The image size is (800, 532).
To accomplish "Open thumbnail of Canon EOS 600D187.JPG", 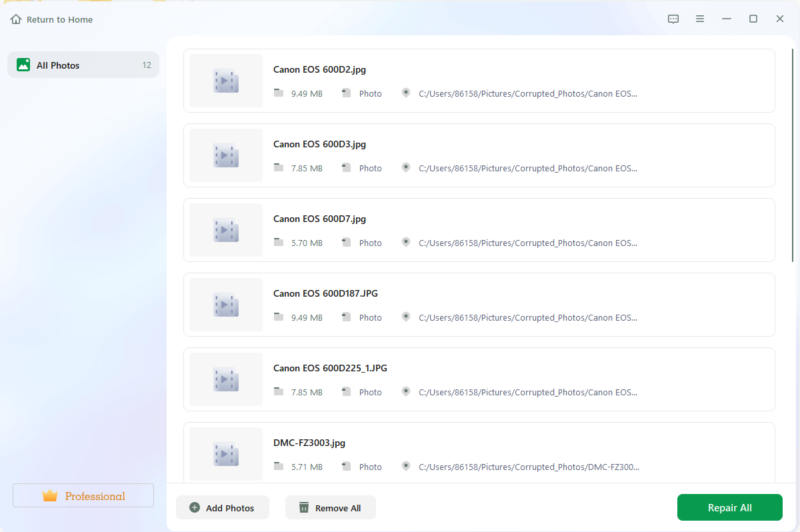I will click(x=226, y=305).
